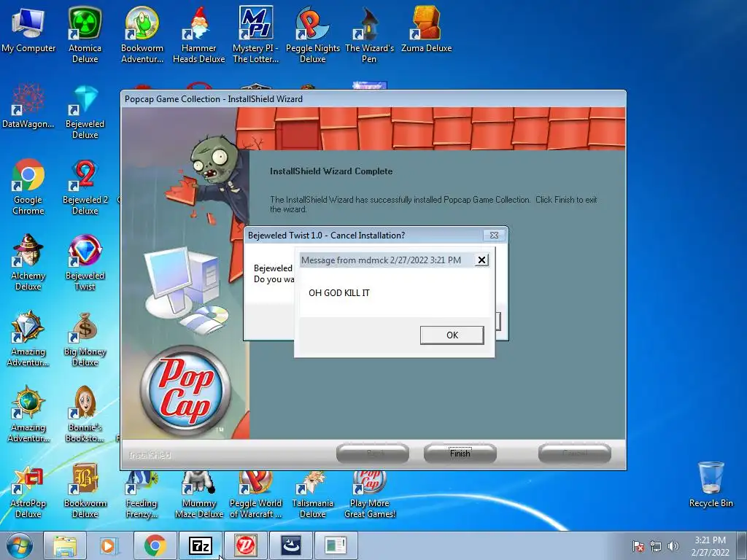Switch to Chrome in the taskbar

click(155, 545)
